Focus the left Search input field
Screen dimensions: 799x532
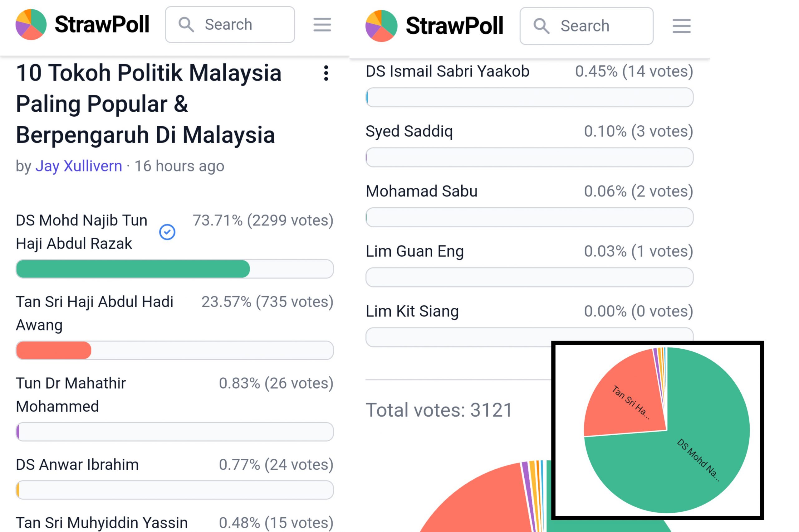[x=230, y=25]
